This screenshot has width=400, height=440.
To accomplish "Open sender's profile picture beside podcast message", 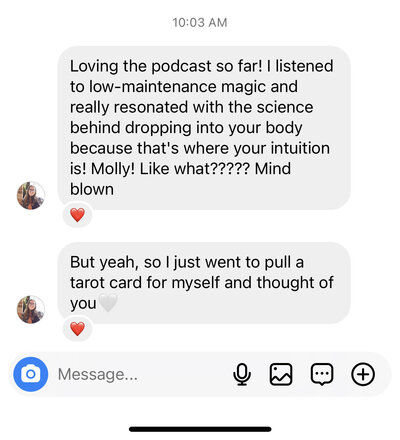I will pos(31,196).
